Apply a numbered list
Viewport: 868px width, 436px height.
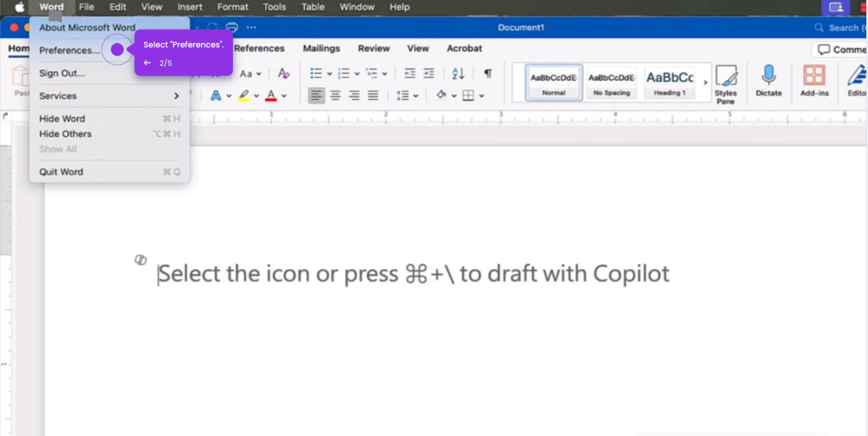tap(344, 73)
